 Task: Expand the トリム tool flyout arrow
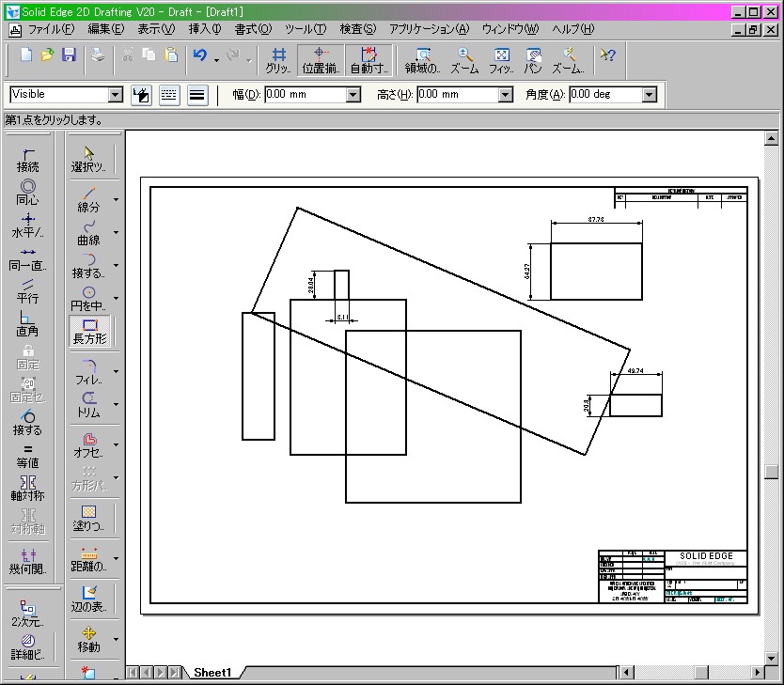[116, 405]
